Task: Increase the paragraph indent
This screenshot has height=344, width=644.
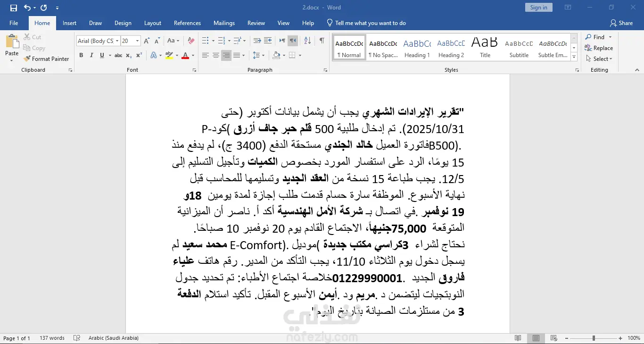Action: [x=268, y=41]
